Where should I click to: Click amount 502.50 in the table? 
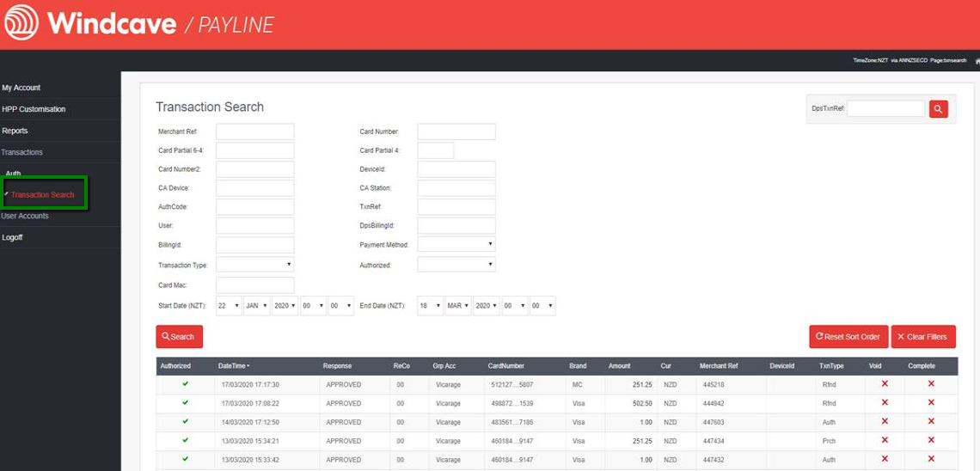(x=642, y=404)
